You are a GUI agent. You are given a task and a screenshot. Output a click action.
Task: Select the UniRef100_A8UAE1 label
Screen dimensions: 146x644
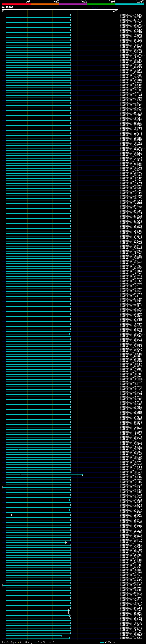[x=131, y=490]
